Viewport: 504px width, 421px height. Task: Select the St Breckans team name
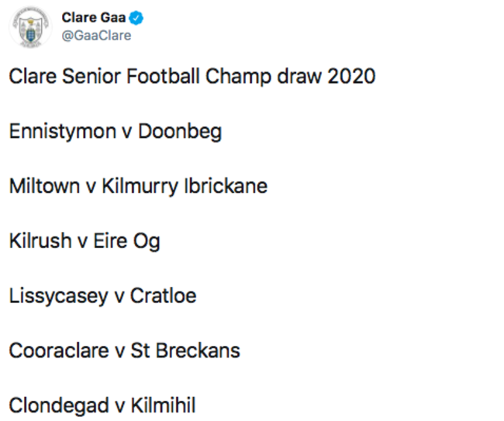pos(185,350)
